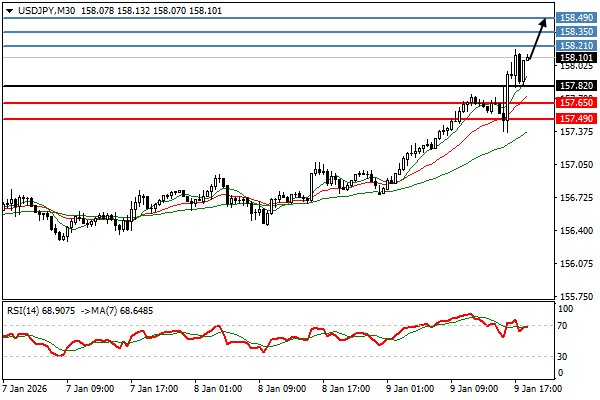Click the 155.750 price scale value
This screenshot has width=600, height=400.
(x=575, y=297)
